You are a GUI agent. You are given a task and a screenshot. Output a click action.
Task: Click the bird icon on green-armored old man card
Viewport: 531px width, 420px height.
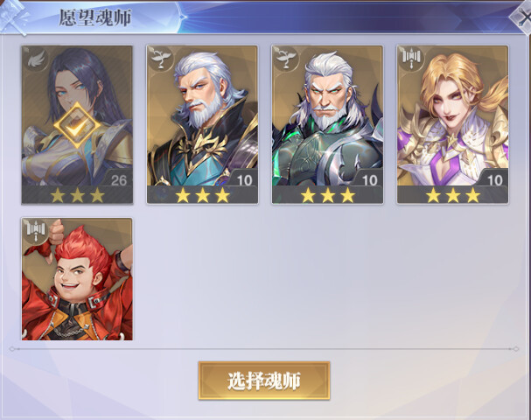(287, 59)
